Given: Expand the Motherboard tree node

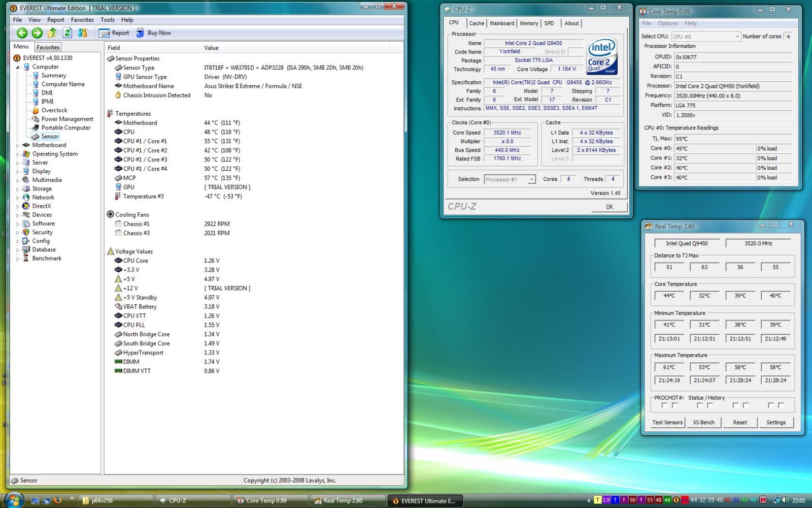Looking at the screenshot, I should click(x=18, y=145).
